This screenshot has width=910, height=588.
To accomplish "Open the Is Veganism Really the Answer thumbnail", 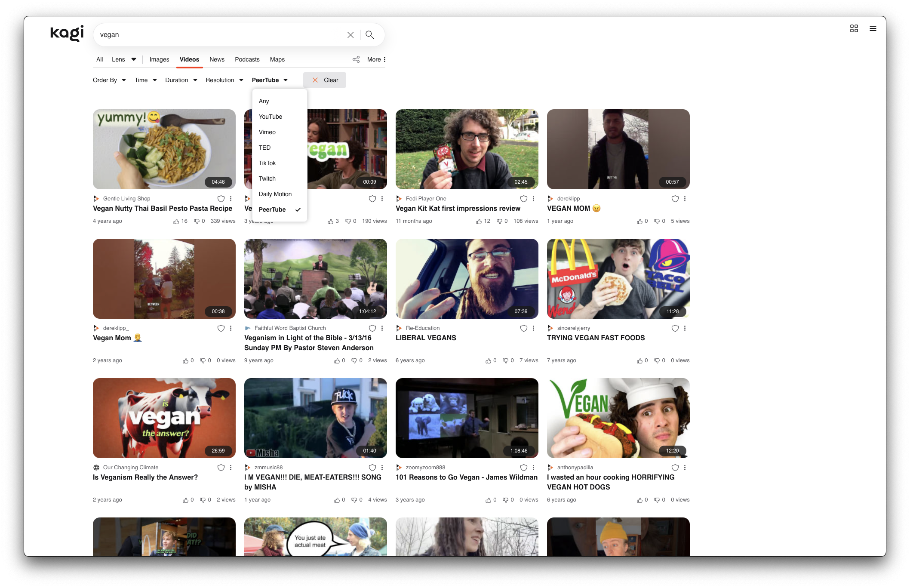I will click(x=164, y=418).
